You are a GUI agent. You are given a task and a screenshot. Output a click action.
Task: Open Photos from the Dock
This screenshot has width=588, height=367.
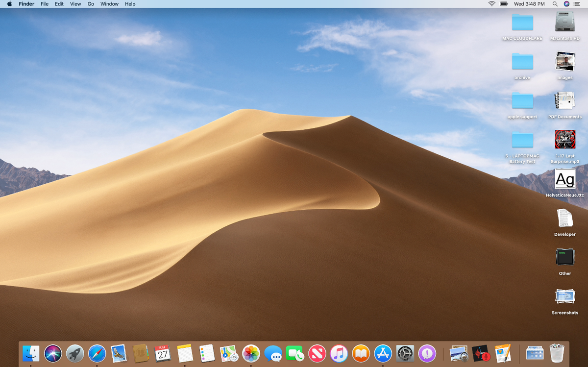251,353
